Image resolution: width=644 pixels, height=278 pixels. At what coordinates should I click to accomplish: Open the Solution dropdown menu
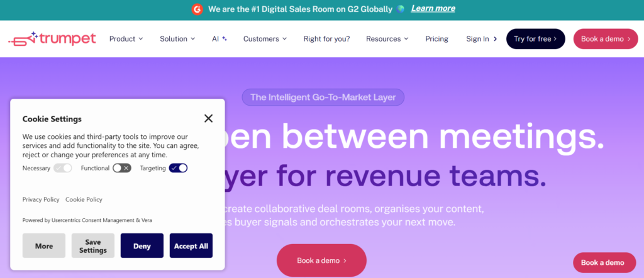click(x=177, y=39)
